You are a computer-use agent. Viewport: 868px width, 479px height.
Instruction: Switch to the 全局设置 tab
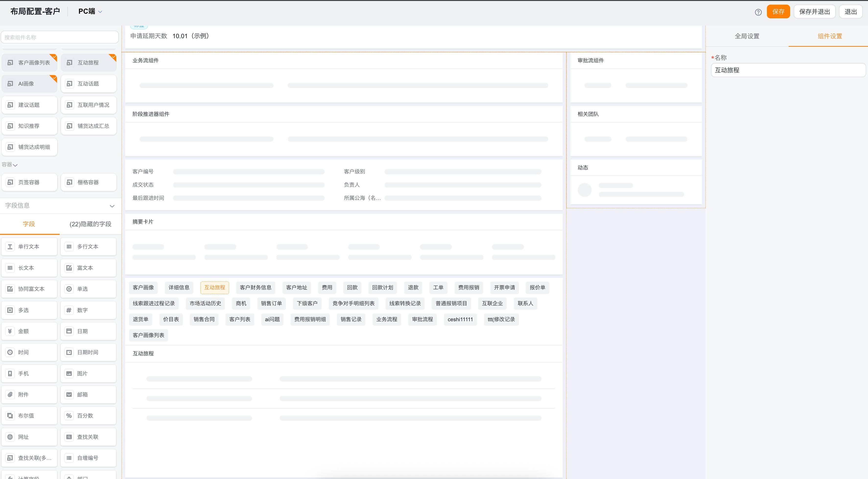pyautogui.click(x=747, y=36)
